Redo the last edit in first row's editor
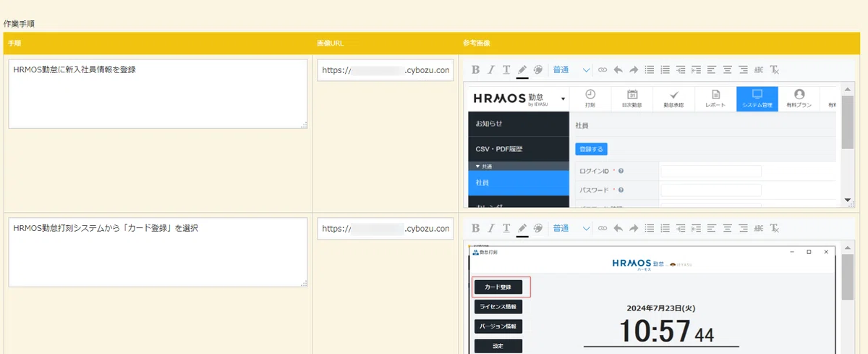This screenshot has height=354, width=868. (634, 70)
